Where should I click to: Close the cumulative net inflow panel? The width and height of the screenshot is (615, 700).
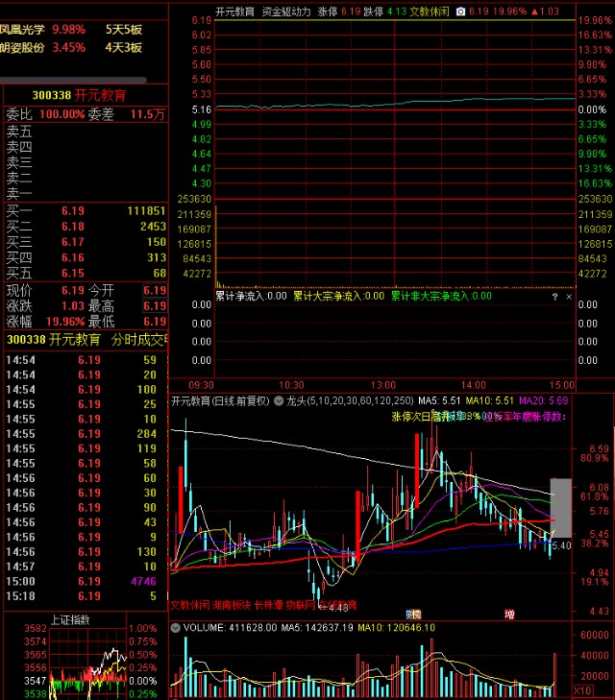569,297
